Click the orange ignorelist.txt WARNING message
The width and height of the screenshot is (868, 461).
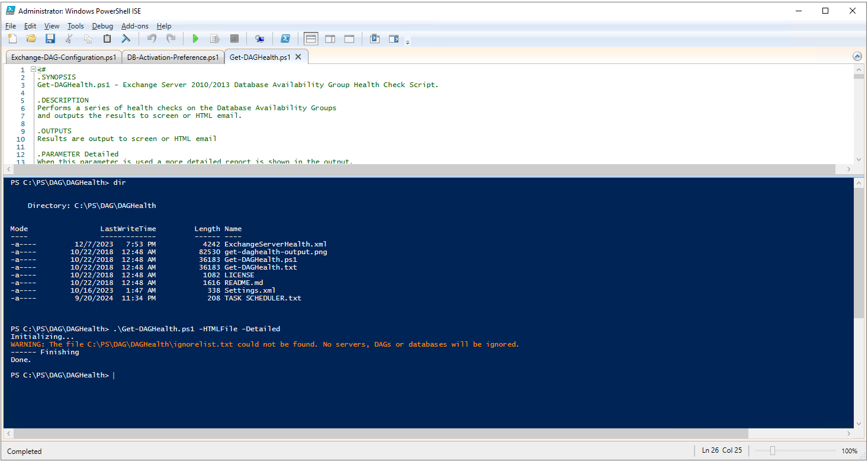(265, 344)
